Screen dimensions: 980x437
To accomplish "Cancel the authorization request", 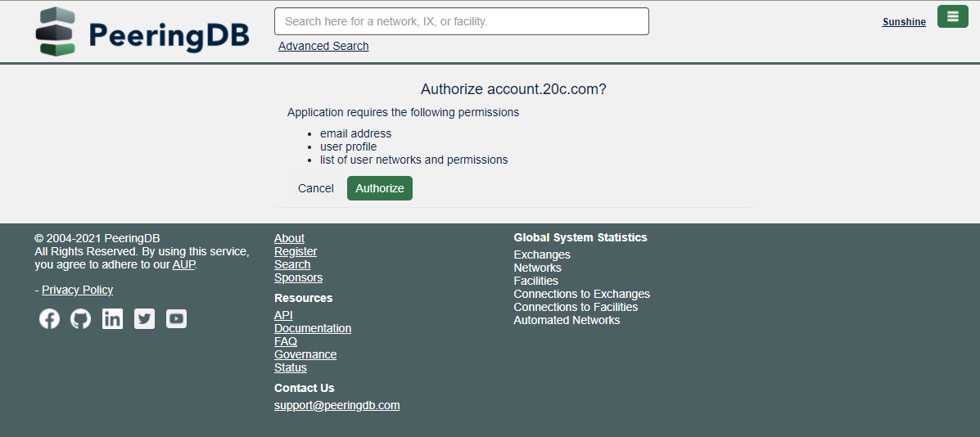I will click(x=315, y=188).
